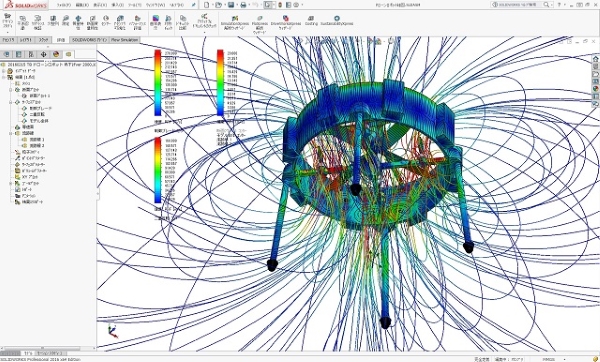Viewport: 600px width, 362px height.
Task: Collapse the 流跡線 flow trajectories tree node
Action: tap(11, 133)
